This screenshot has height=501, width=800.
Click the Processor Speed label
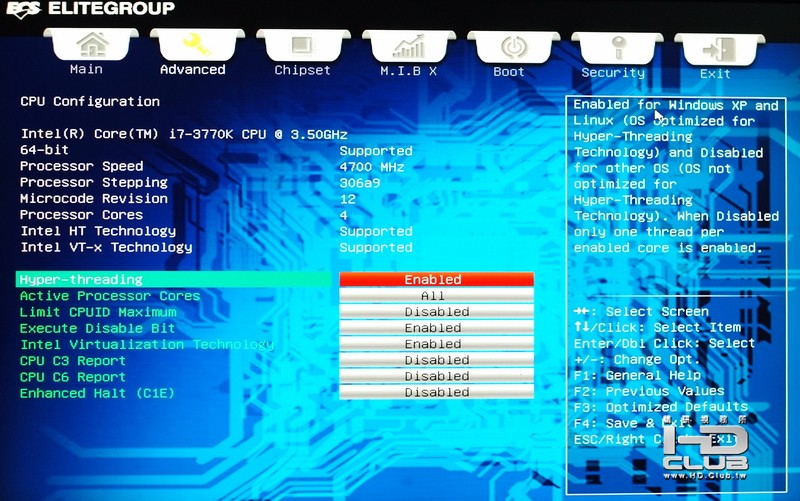pos(82,166)
